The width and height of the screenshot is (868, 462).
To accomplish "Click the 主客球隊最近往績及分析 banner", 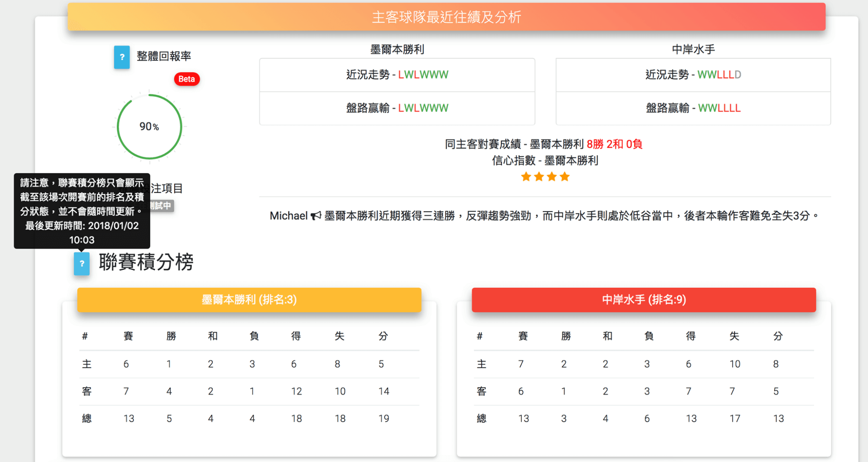I will click(x=446, y=17).
